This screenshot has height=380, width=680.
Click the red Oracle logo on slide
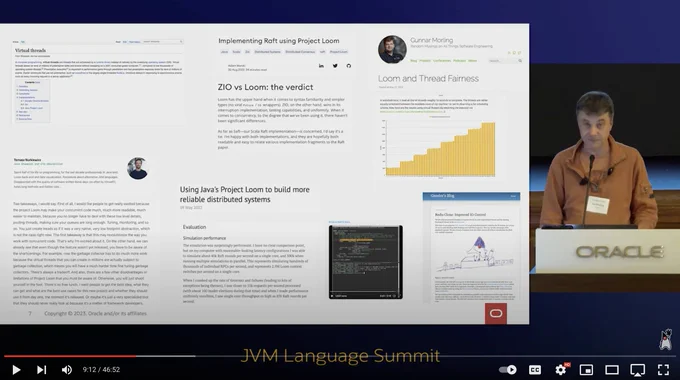coord(496,313)
